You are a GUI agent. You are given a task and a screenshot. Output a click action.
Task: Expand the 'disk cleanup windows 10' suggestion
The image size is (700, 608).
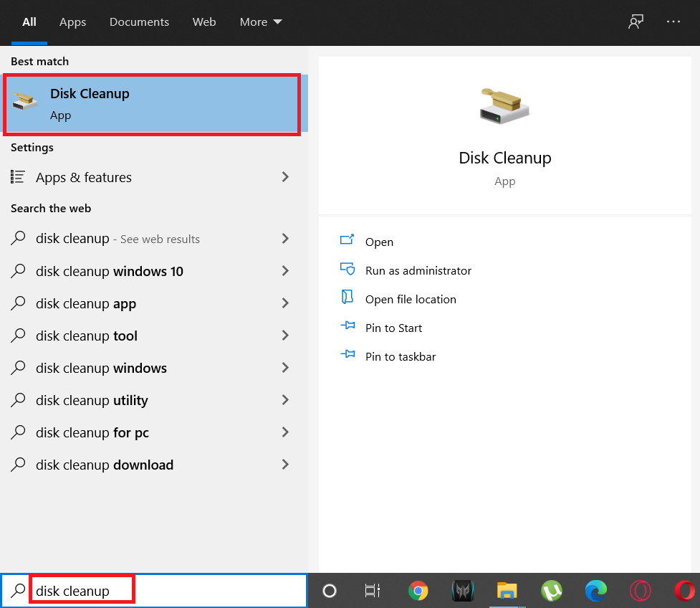click(285, 271)
